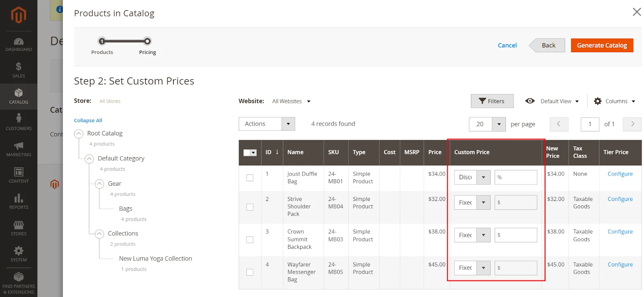Open the System sidebar menu
This screenshot has width=644, height=297.
19,254
